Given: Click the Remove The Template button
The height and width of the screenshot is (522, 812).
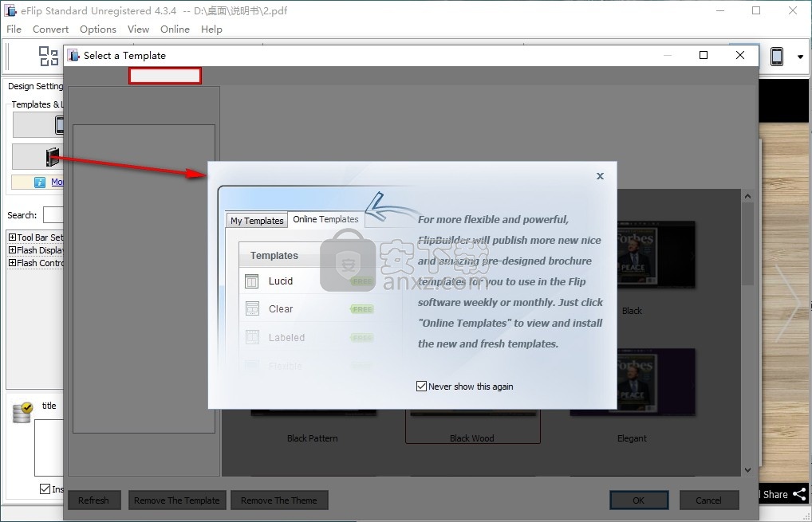Looking at the screenshot, I should (x=177, y=500).
